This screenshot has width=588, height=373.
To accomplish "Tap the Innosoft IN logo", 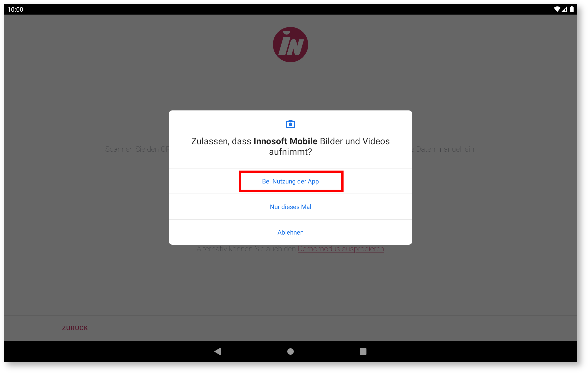I will click(x=290, y=44).
